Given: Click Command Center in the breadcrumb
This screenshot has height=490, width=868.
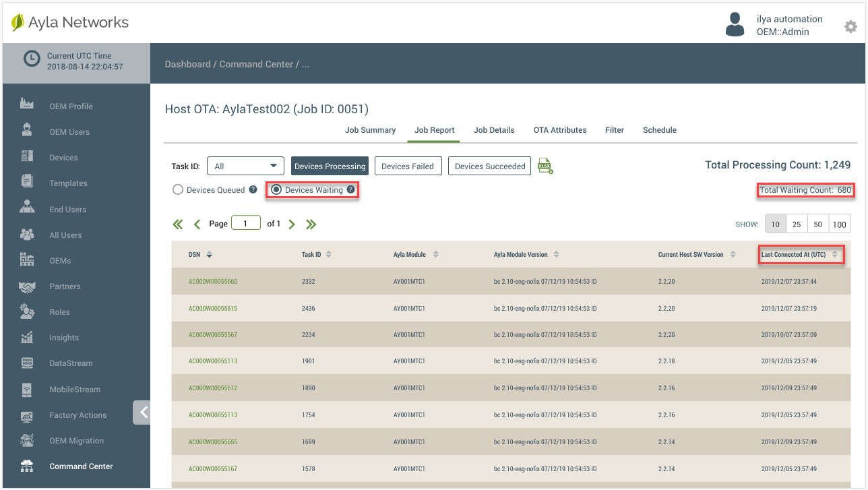Looking at the screenshot, I should coord(256,64).
